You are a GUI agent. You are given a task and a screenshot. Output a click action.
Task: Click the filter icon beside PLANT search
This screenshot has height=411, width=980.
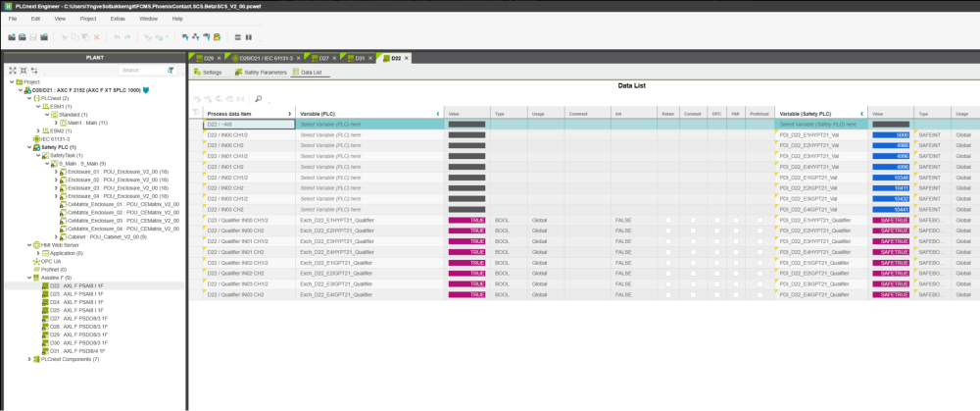click(171, 70)
